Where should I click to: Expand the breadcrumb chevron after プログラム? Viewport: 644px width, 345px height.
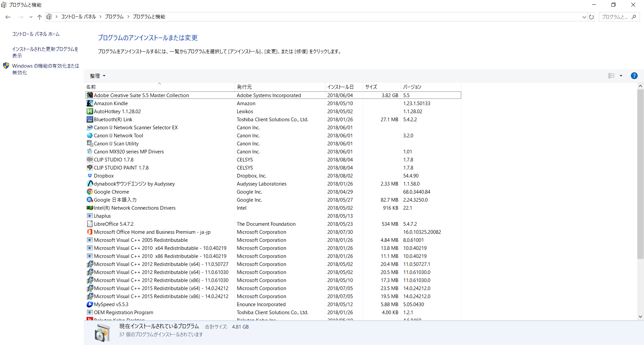128,17
